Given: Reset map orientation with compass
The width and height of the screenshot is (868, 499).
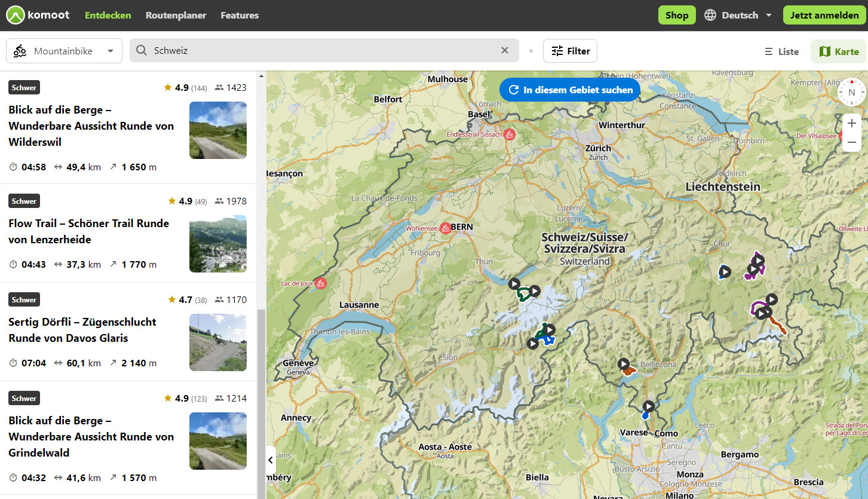Looking at the screenshot, I should tap(851, 93).
